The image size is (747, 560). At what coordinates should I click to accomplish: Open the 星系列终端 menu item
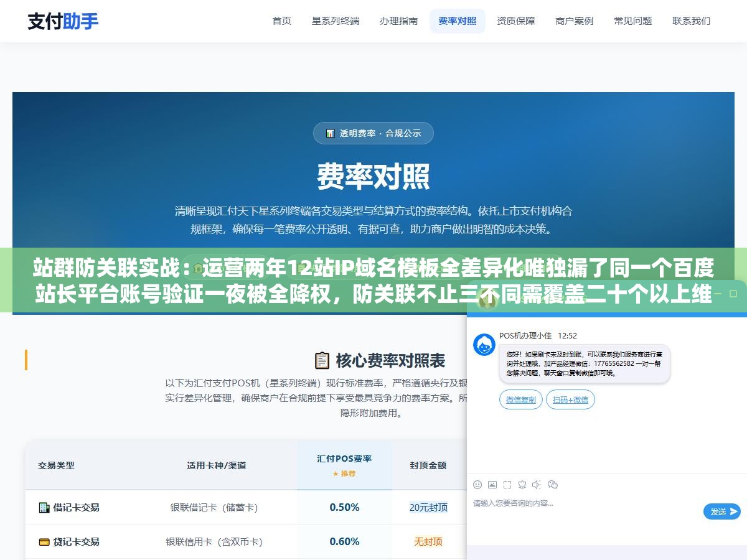click(336, 21)
